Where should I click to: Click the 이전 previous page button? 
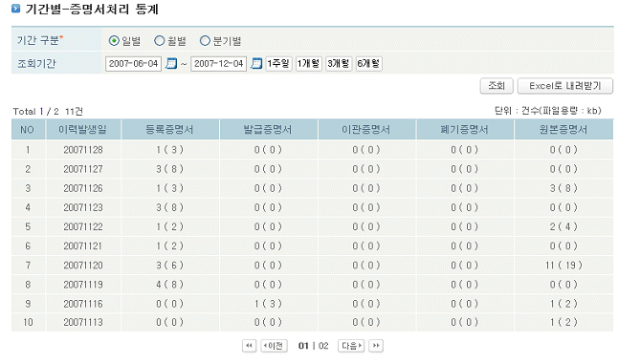point(274,346)
